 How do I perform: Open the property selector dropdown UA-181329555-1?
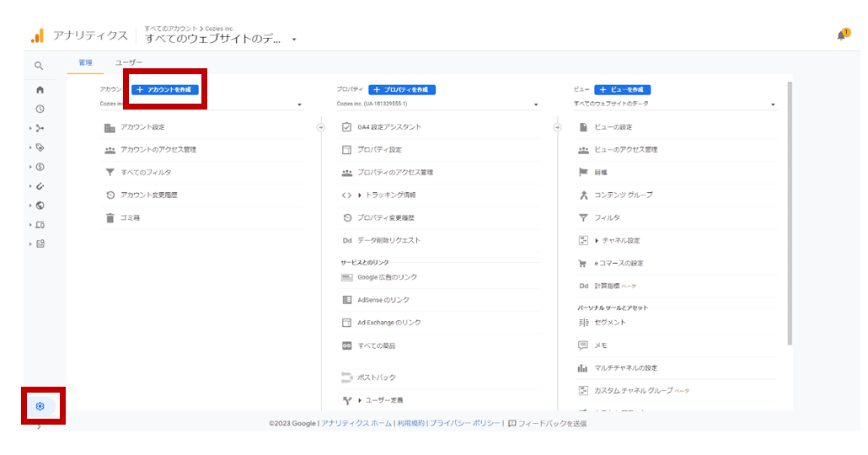(437, 104)
